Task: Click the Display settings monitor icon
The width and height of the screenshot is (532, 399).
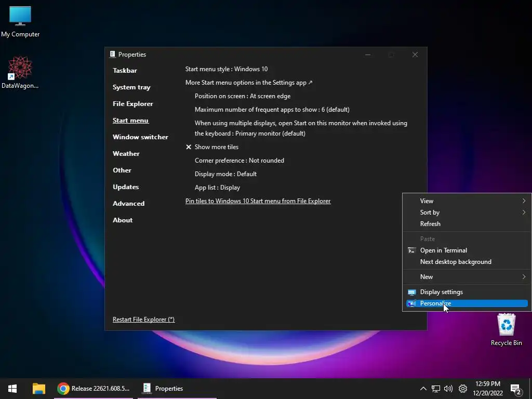Action: click(411, 292)
